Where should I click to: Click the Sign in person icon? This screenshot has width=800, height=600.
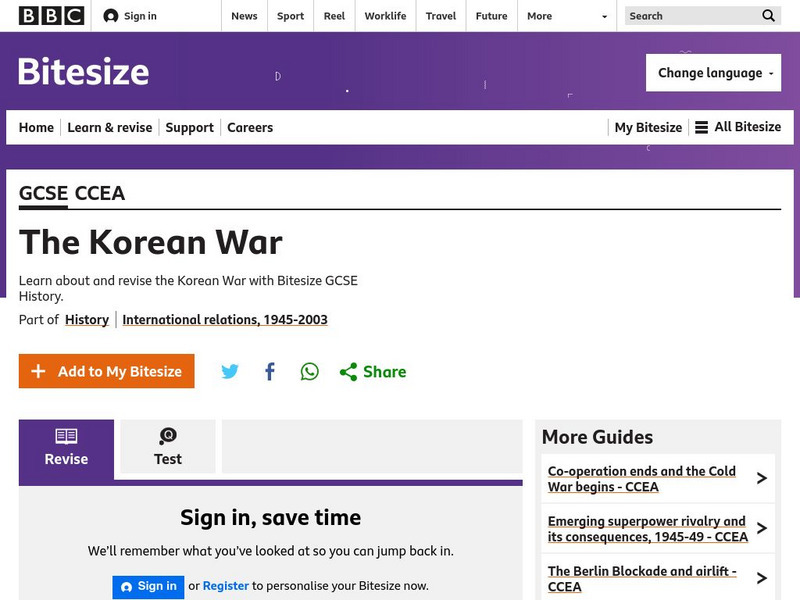click(109, 15)
